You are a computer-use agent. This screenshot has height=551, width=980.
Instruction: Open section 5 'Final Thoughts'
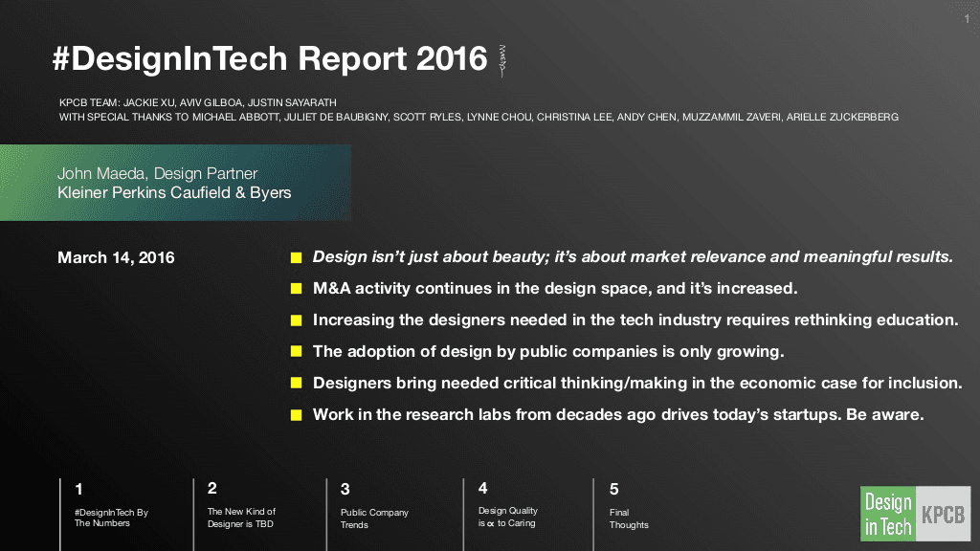pyautogui.click(x=629, y=518)
